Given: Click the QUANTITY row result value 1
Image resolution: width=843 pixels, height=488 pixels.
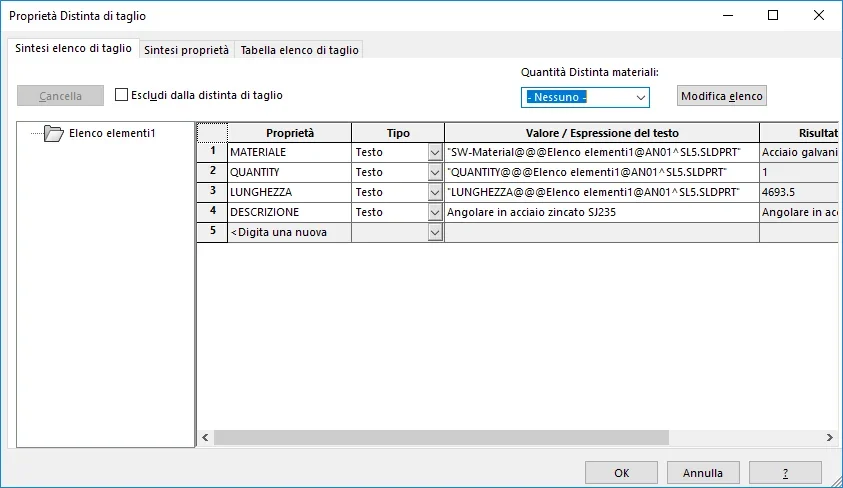Looking at the screenshot, I should pyautogui.click(x=799, y=173).
